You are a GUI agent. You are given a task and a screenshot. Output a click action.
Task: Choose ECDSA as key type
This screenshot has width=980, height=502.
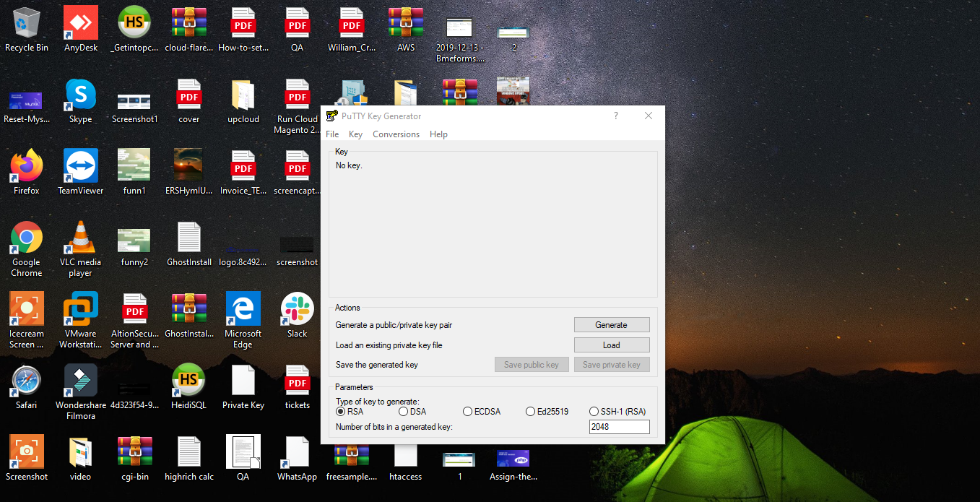[467, 412]
